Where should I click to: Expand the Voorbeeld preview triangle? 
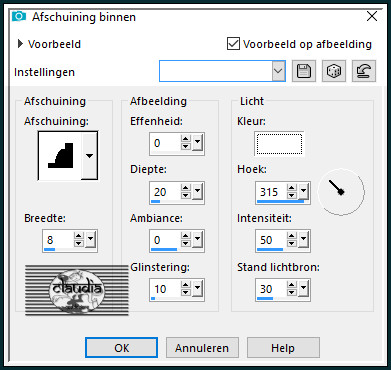coord(20,44)
